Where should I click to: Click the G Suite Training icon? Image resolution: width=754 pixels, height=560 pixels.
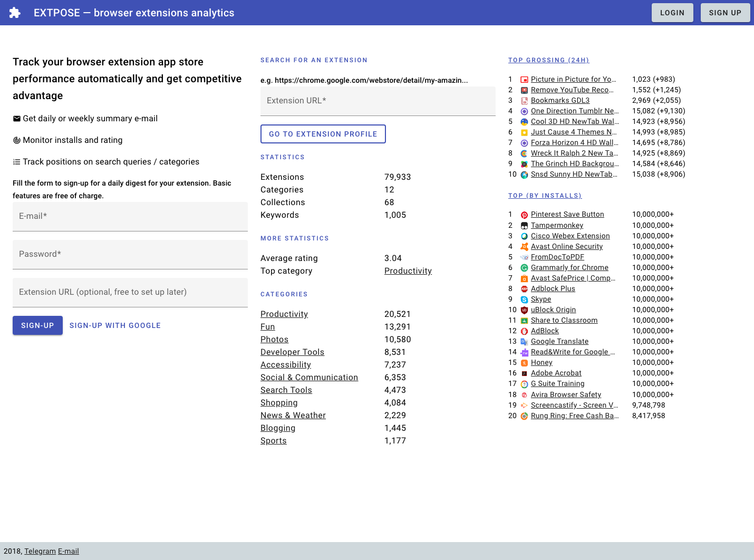tap(524, 384)
